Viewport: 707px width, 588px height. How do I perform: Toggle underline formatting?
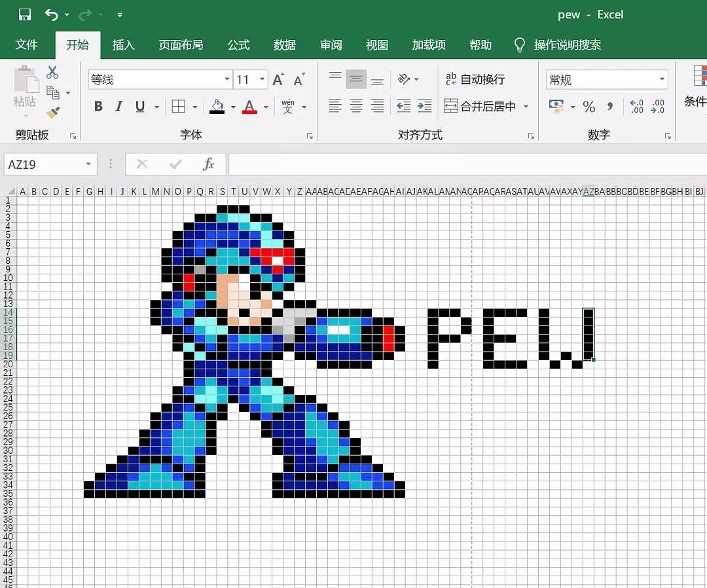pos(140,107)
